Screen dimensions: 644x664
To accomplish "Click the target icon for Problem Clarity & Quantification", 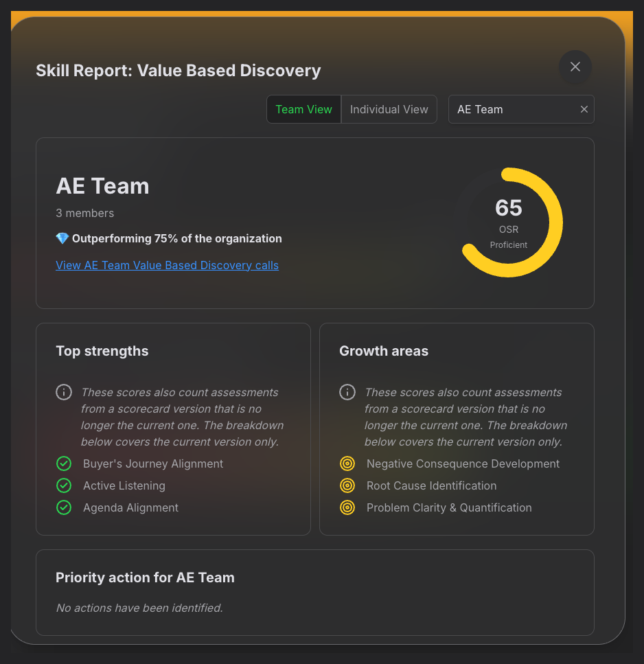I will tap(347, 507).
